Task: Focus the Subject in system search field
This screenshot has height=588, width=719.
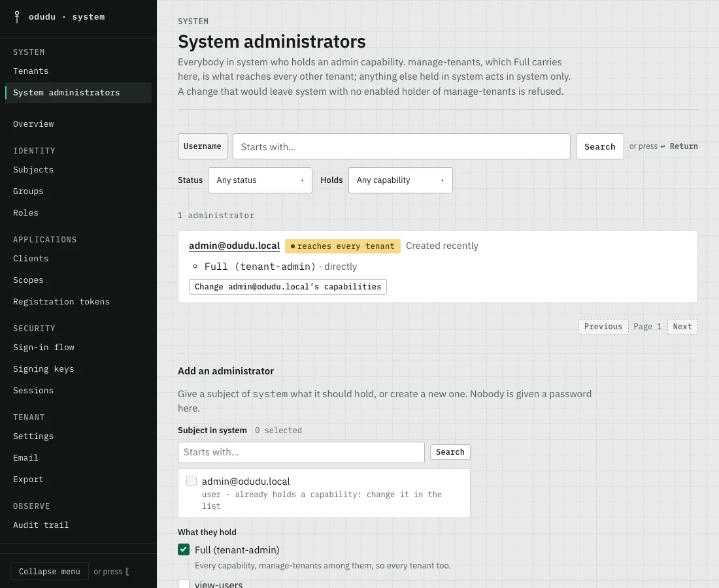Action: coord(301,452)
